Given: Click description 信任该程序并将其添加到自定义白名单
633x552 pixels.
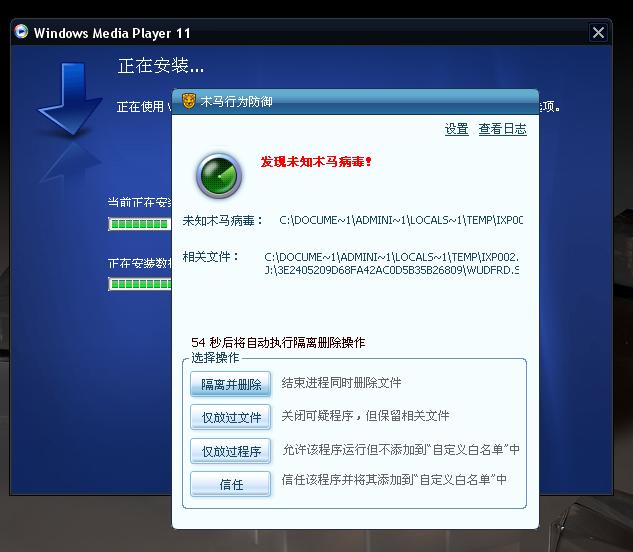Looking at the screenshot, I should [394, 480].
